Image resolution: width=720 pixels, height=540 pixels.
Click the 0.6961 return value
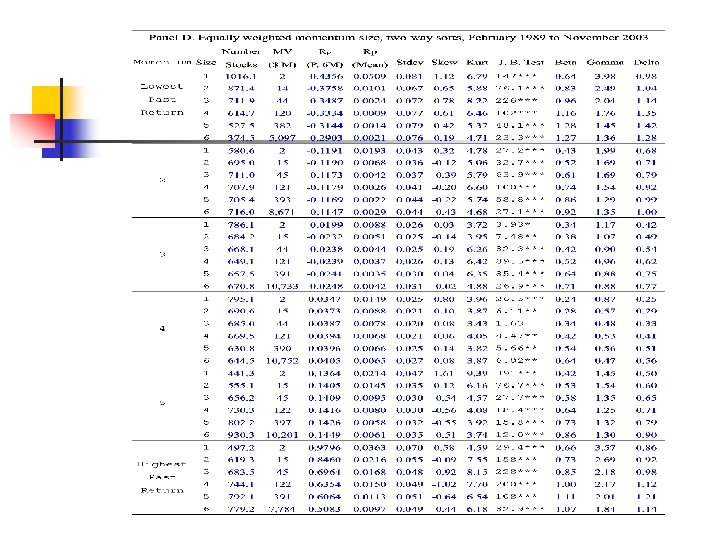point(325,472)
